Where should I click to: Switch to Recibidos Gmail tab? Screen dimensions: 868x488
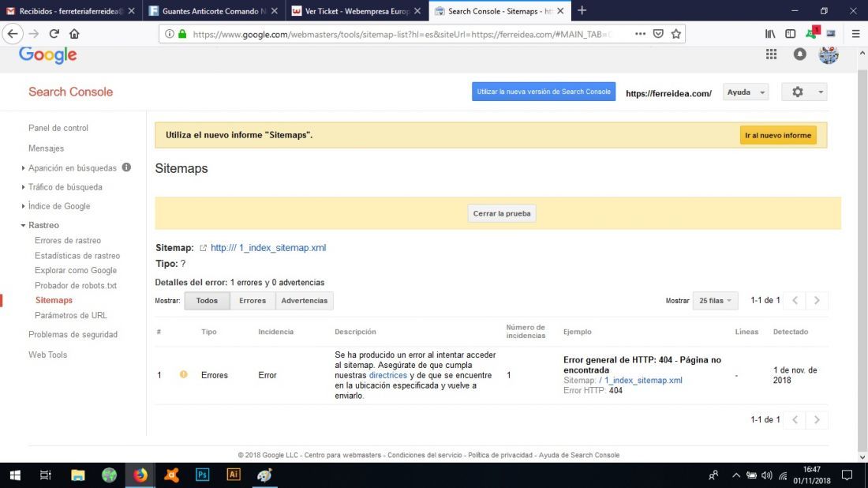point(69,10)
